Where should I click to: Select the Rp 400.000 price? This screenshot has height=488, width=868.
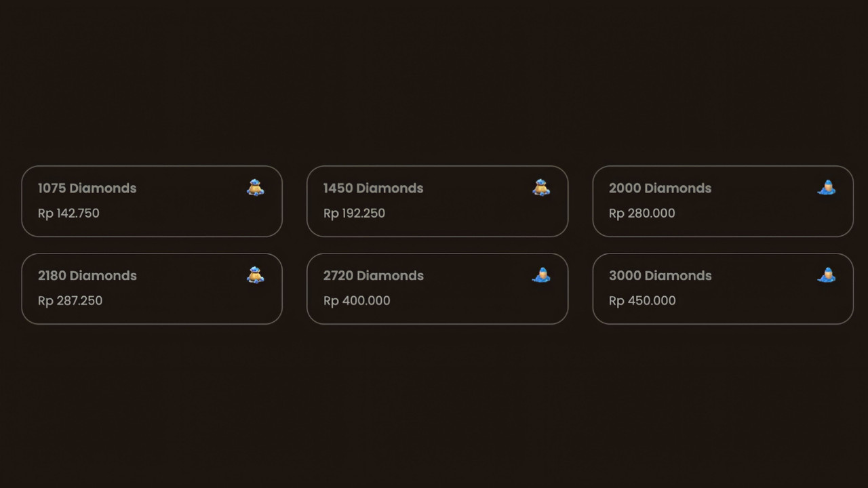coord(357,301)
